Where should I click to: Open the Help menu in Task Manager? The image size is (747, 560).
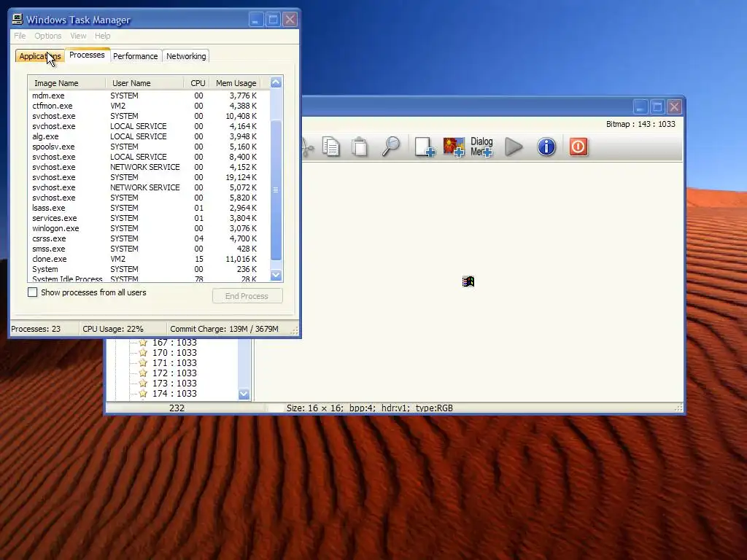coord(102,36)
